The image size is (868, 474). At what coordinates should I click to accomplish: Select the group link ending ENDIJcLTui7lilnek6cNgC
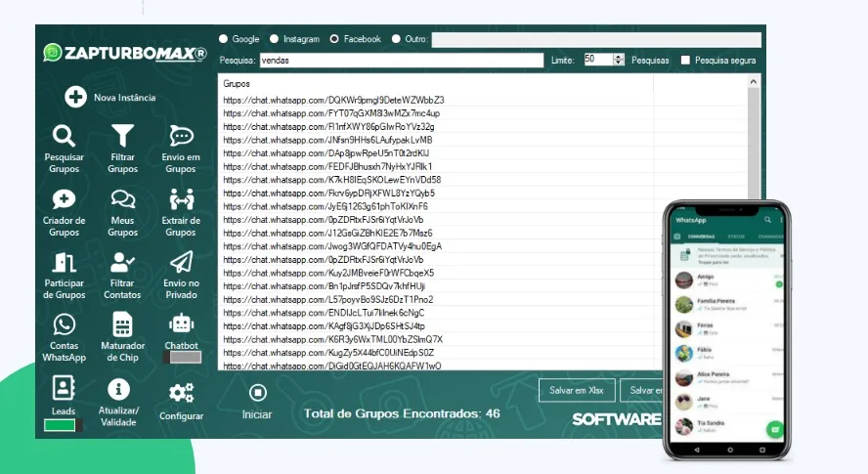click(x=324, y=313)
